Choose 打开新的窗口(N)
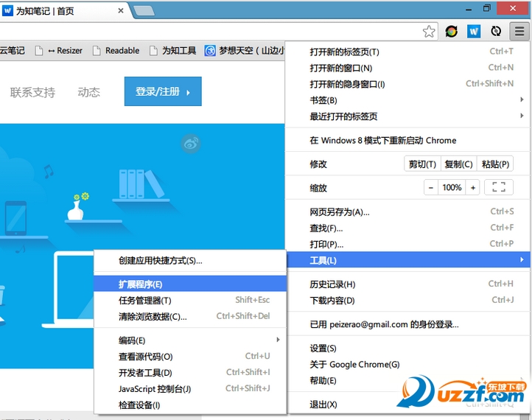Screen dimensions: 532x420 pyautogui.click(x=407, y=68)
